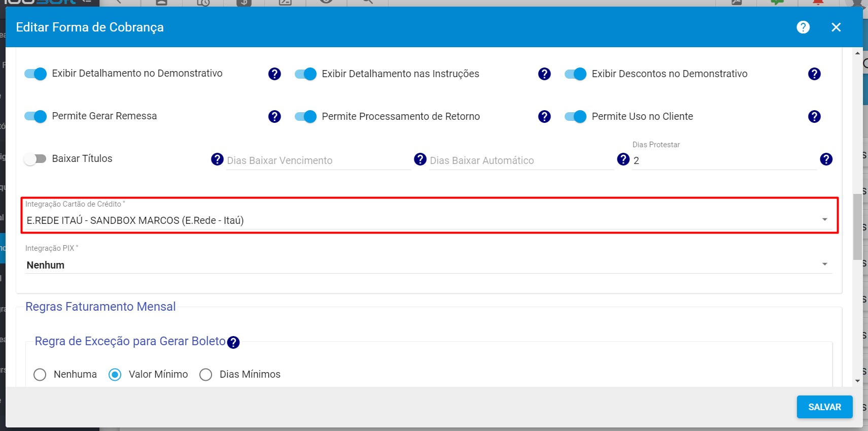Screen dimensions: 868x431
Task: Click help icon for Permite Processamento de Retorno
Action: [544, 117]
